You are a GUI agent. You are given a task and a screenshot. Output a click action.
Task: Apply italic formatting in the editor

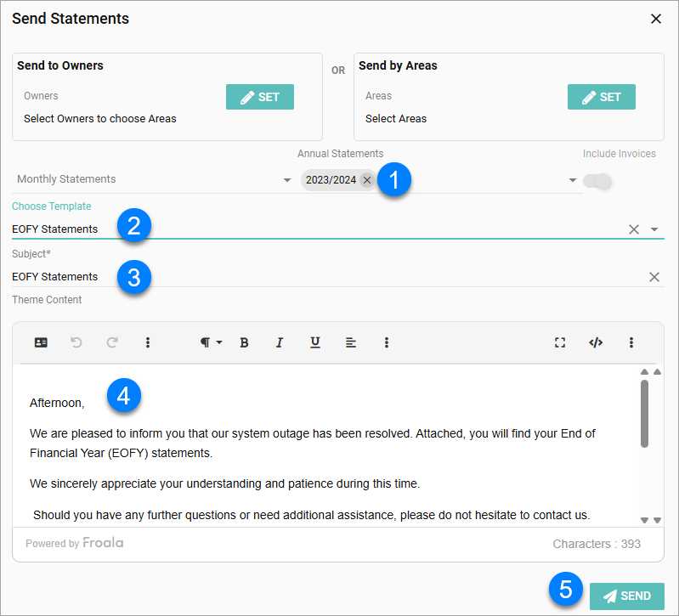click(x=279, y=342)
